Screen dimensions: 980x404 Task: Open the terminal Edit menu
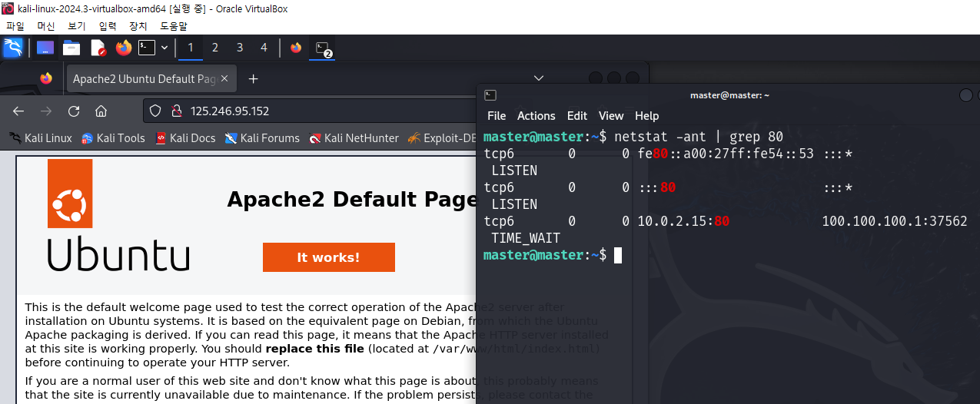(x=577, y=116)
